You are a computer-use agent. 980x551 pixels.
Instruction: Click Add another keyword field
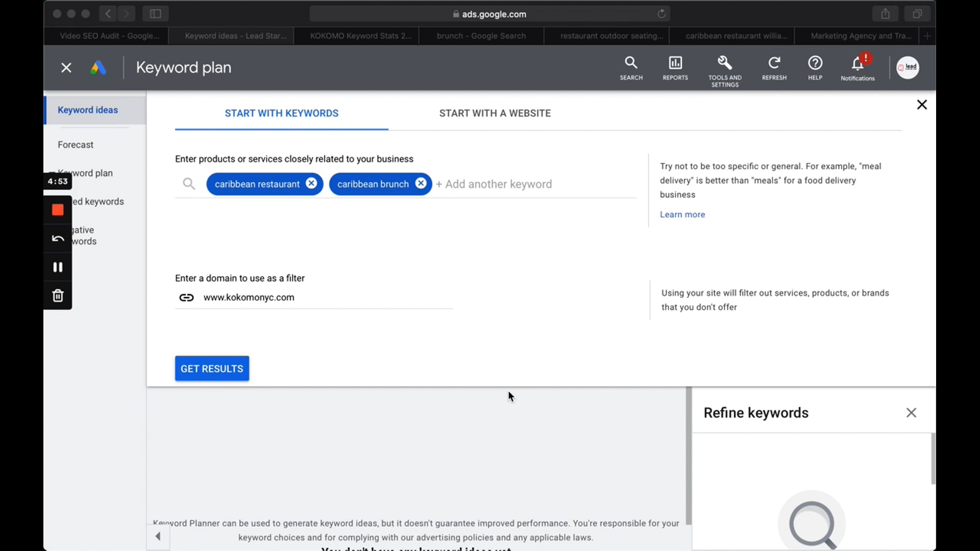point(498,184)
